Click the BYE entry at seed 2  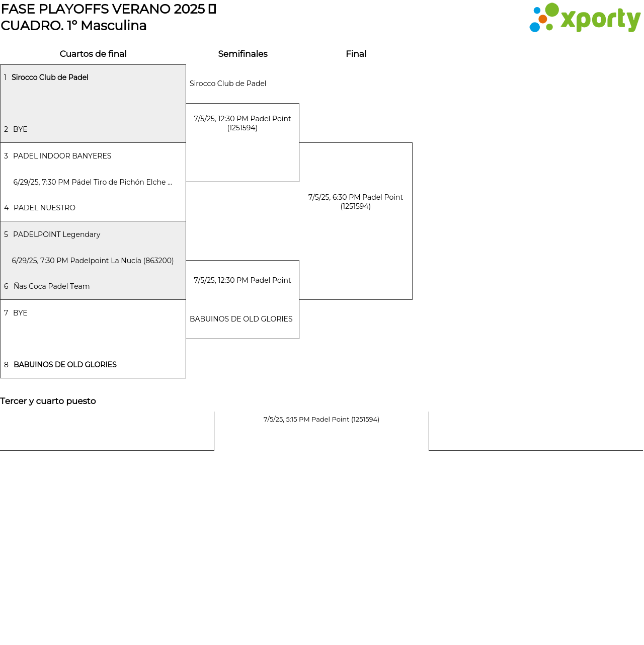[20, 129]
